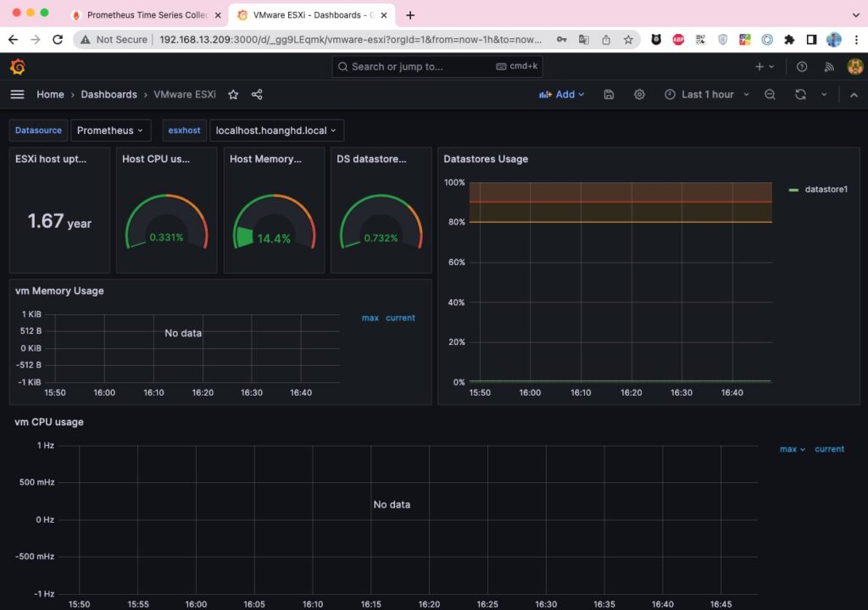This screenshot has width=868, height=610.
Task: Click the Host CPU usage gauge value 0.331%
Action: [166, 237]
